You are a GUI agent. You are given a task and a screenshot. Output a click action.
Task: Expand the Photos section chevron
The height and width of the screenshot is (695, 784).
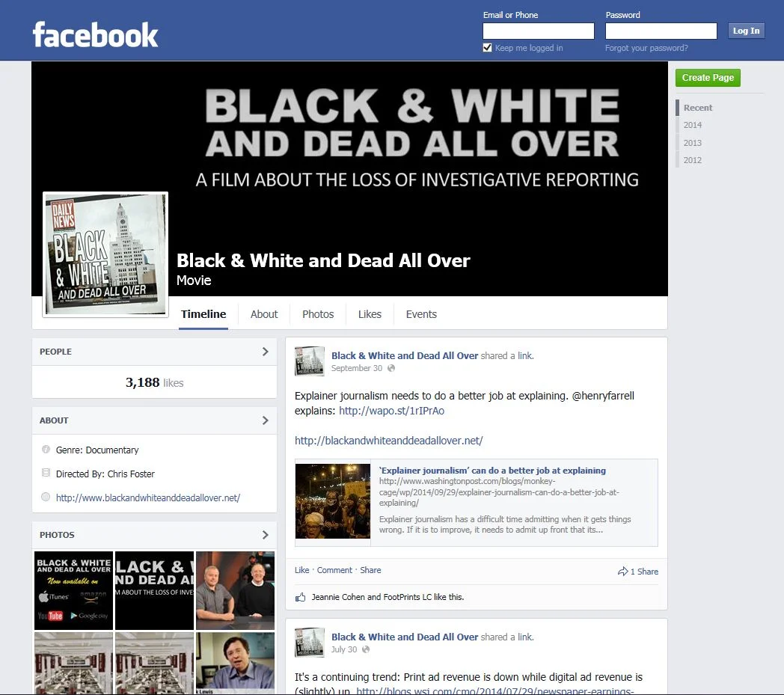(x=265, y=535)
